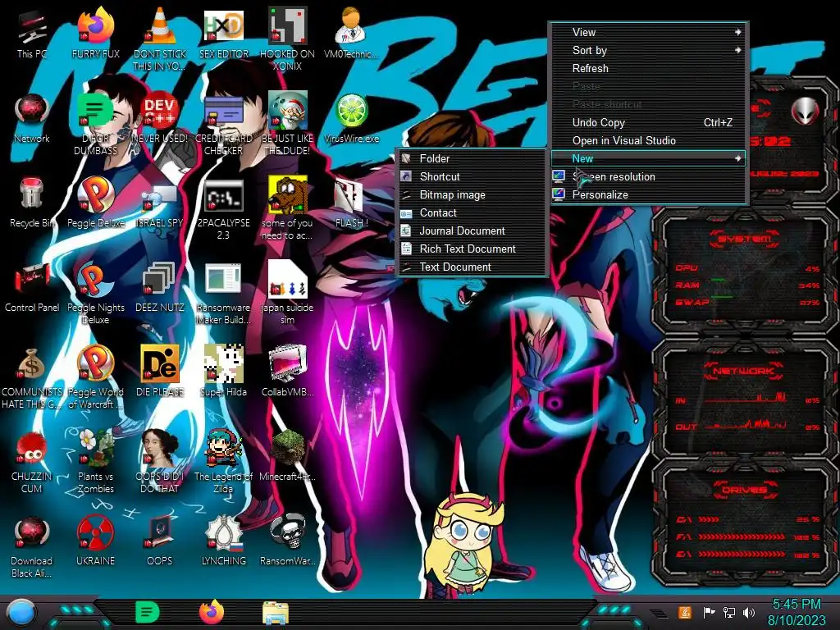Screen dimensions: 840x630
Task: Create a new Text Document
Action: pos(472,267)
